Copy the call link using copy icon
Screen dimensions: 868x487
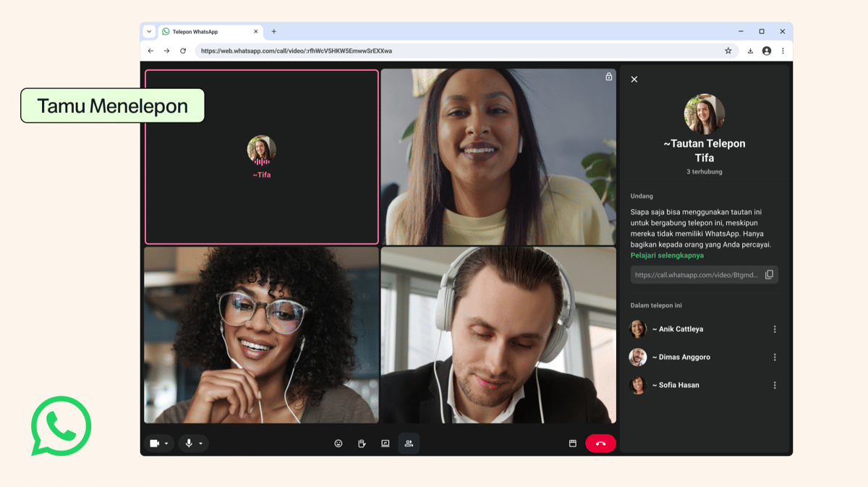769,275
